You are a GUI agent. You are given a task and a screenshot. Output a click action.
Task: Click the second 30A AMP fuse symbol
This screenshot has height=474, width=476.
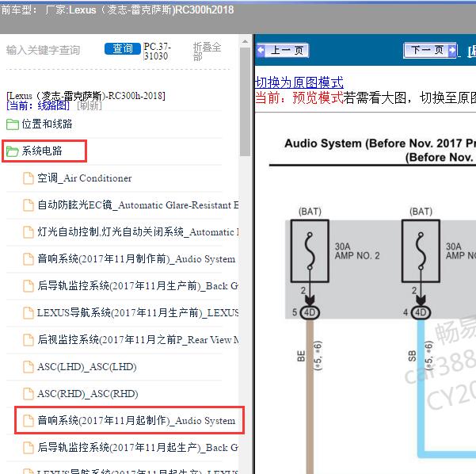click(x=421, y=251)
